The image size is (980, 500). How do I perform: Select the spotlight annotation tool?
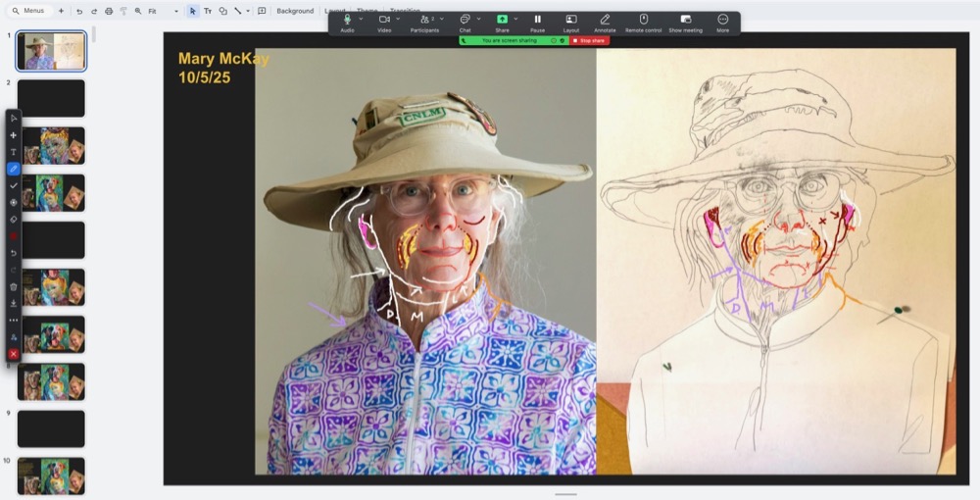[13, 203]
